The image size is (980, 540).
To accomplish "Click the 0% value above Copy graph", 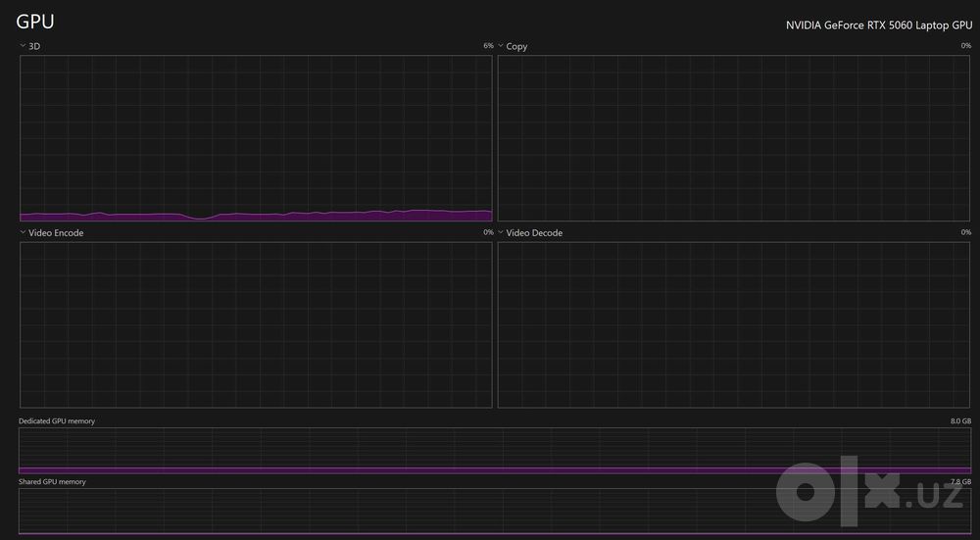I will tap(966, 46).
